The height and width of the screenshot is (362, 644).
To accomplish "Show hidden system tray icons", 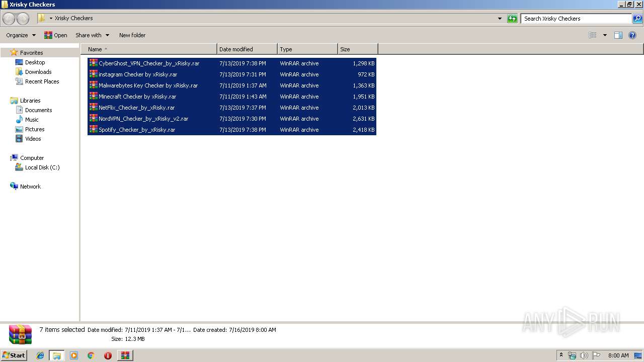I will (x=561, y=355).
